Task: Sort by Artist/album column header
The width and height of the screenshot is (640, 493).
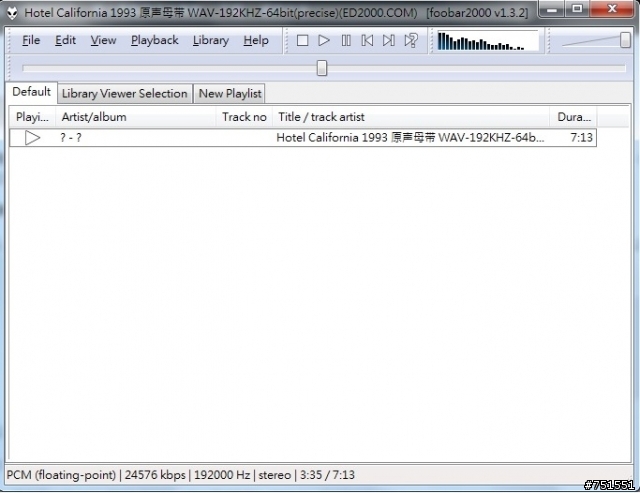Action: [136, 117]
